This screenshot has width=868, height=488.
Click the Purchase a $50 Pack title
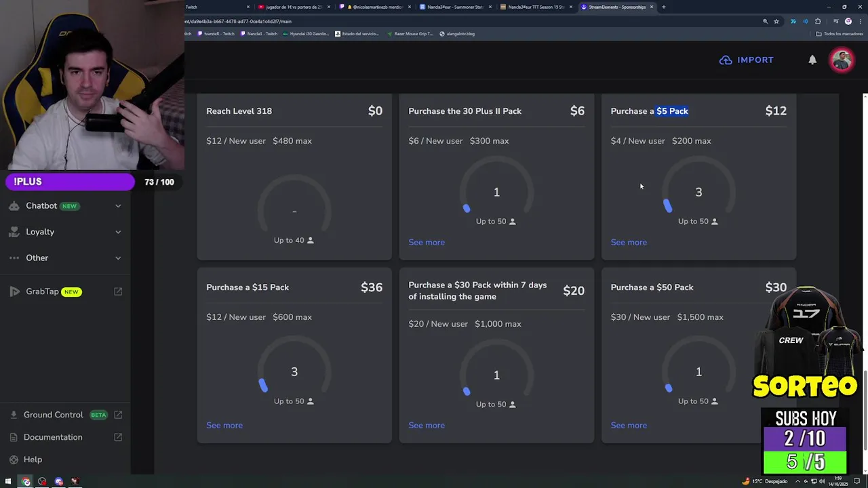click(x=652, y=287)
